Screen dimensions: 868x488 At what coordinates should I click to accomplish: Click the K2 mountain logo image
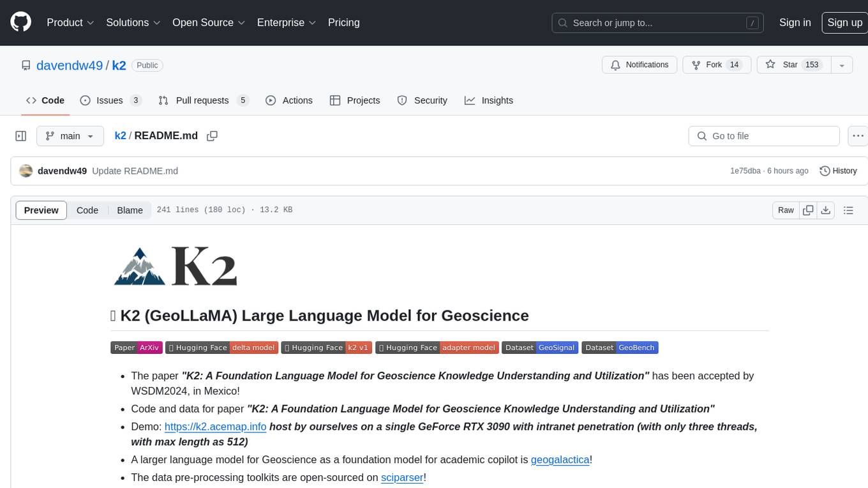tap(175, 266)
